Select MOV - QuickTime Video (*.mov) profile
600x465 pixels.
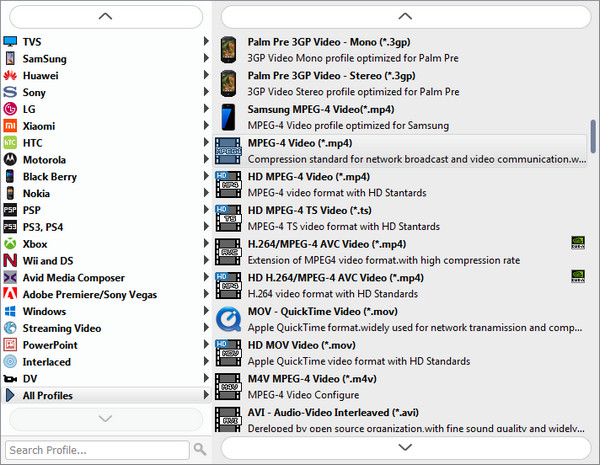click(x=400, y=319)
